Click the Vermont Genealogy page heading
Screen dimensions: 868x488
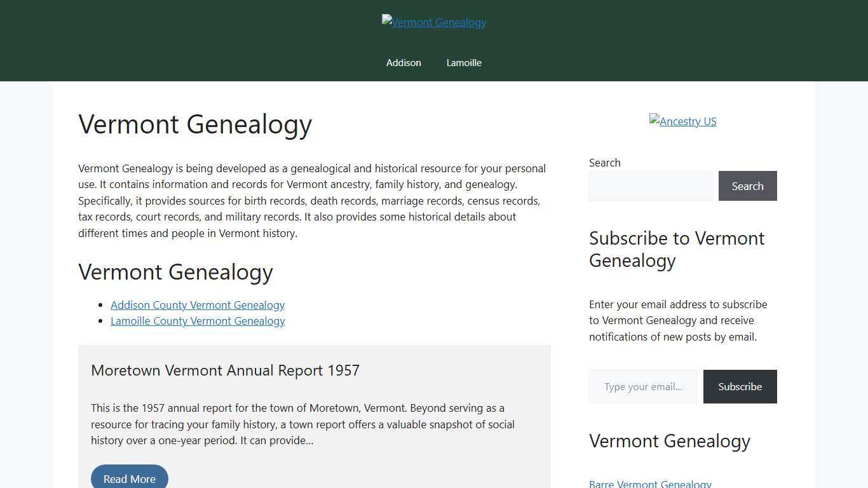(195, 125)
